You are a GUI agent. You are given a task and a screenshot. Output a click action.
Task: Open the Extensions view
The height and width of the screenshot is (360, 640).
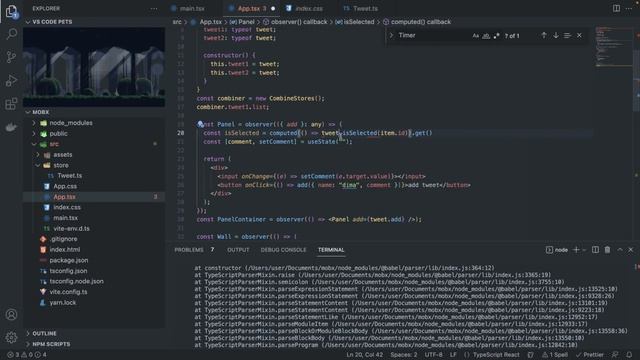[11, 104]
